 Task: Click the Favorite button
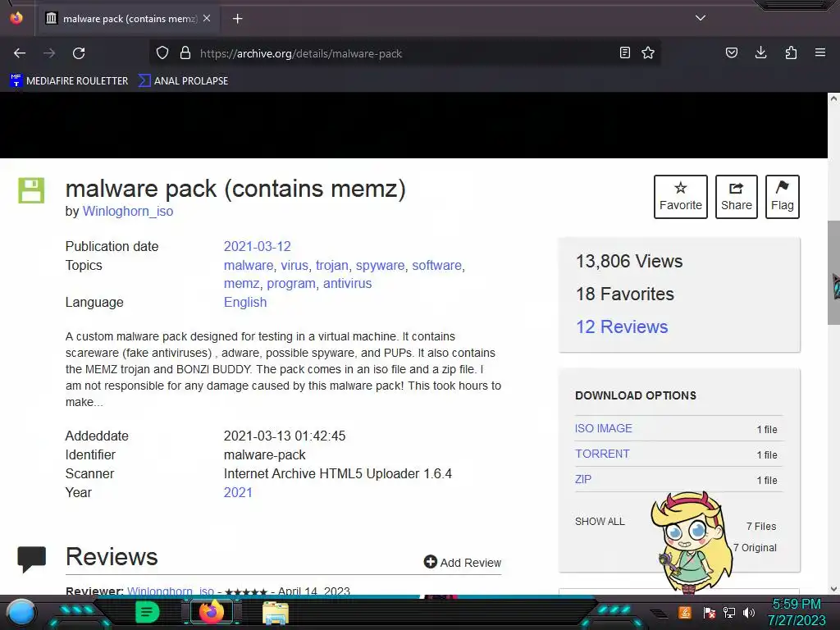tap(680, 197)
